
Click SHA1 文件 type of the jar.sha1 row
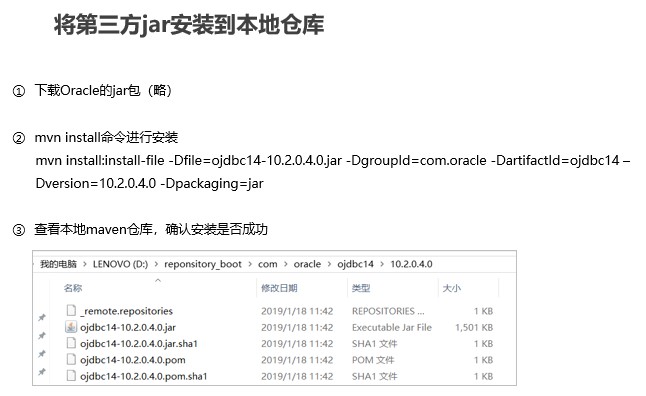(x=374, y=343)
